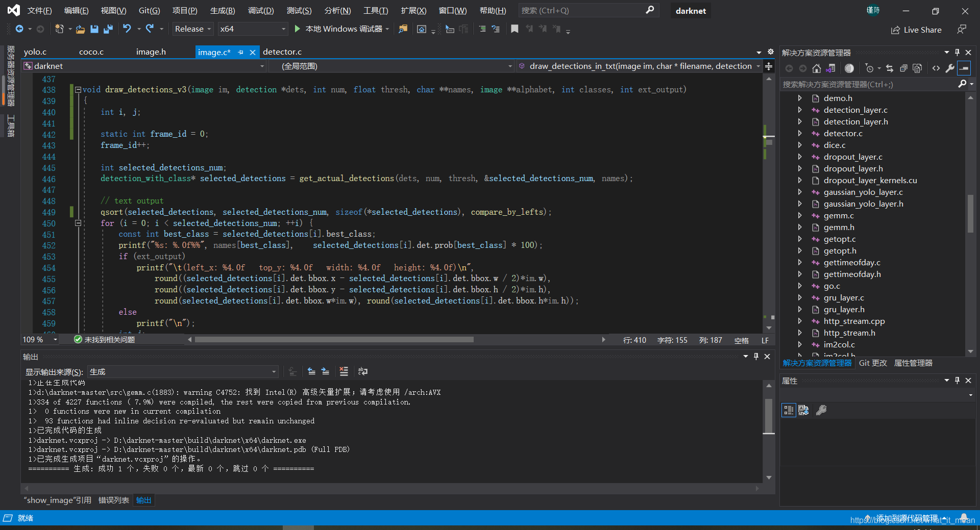
Task: Open a file using the folder icon
Action: 80,29
